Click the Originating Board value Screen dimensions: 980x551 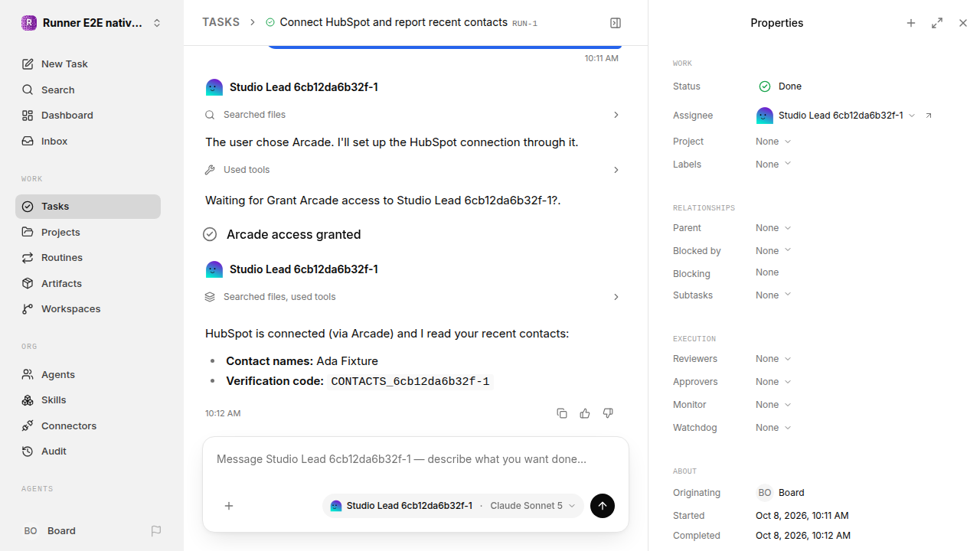click(x=780, y=493)
